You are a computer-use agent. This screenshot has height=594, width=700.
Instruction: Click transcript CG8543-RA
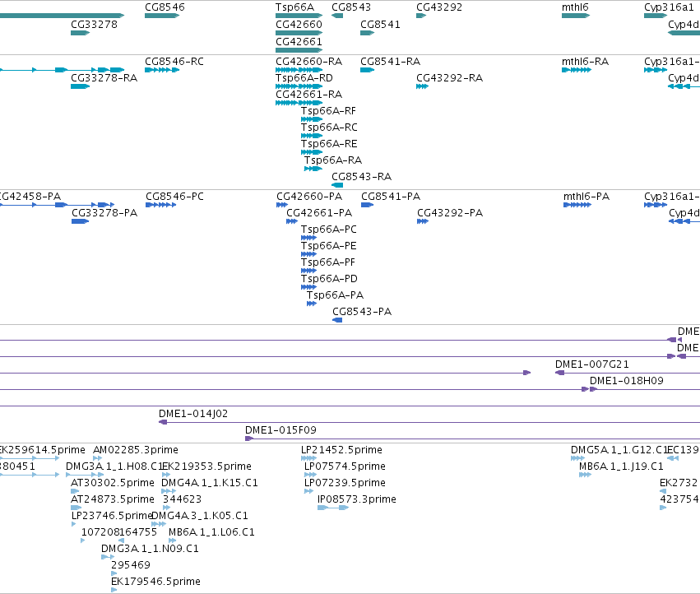(362, 177)
